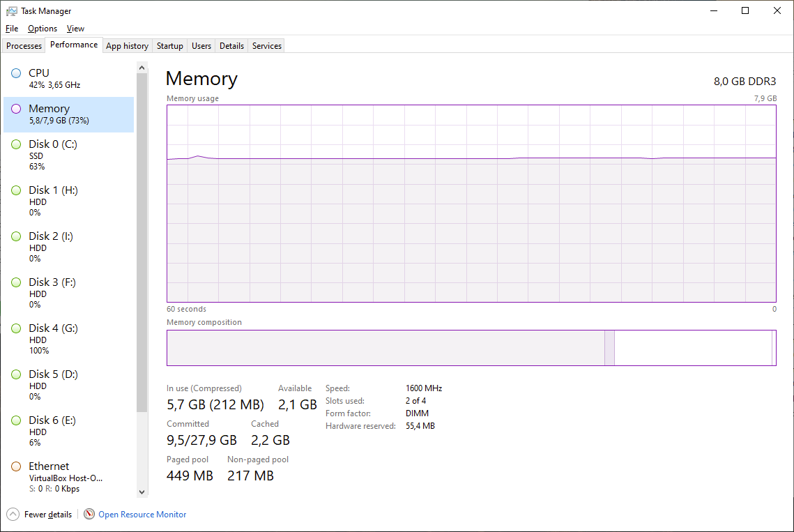Switch to the Processes tab
Viewport: 794px width, 532px height.
[x=24, y=46]
